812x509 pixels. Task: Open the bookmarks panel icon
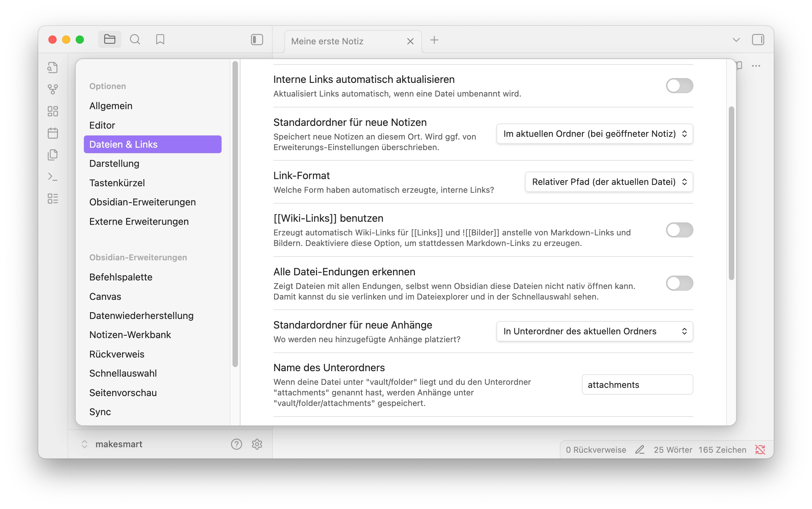point(160,40)
